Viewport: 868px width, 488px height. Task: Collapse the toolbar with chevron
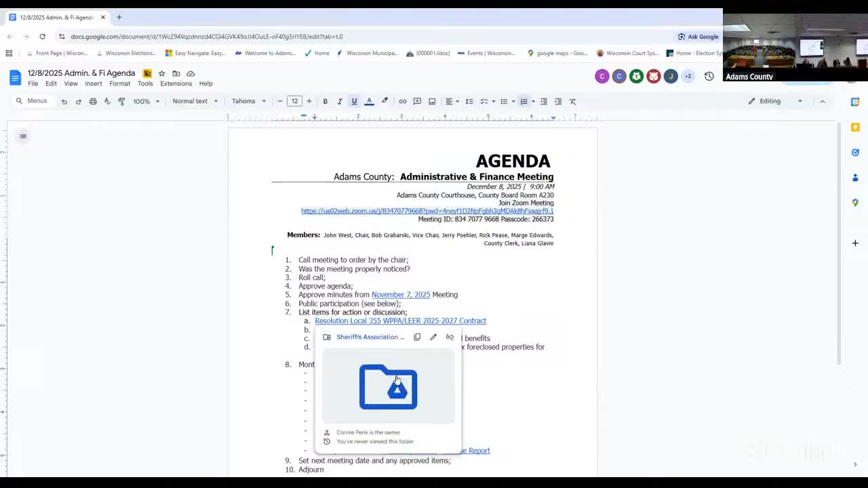[x=823, y=101]
